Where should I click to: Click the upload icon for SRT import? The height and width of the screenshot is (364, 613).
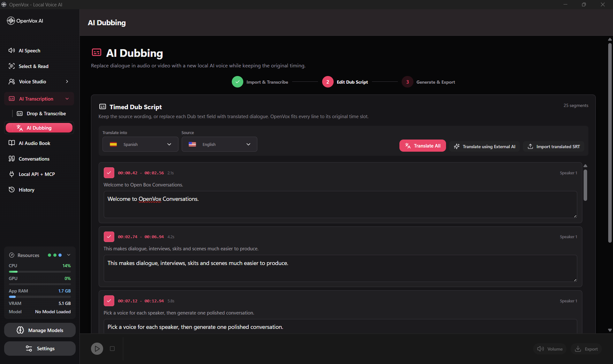pos(530,147)
